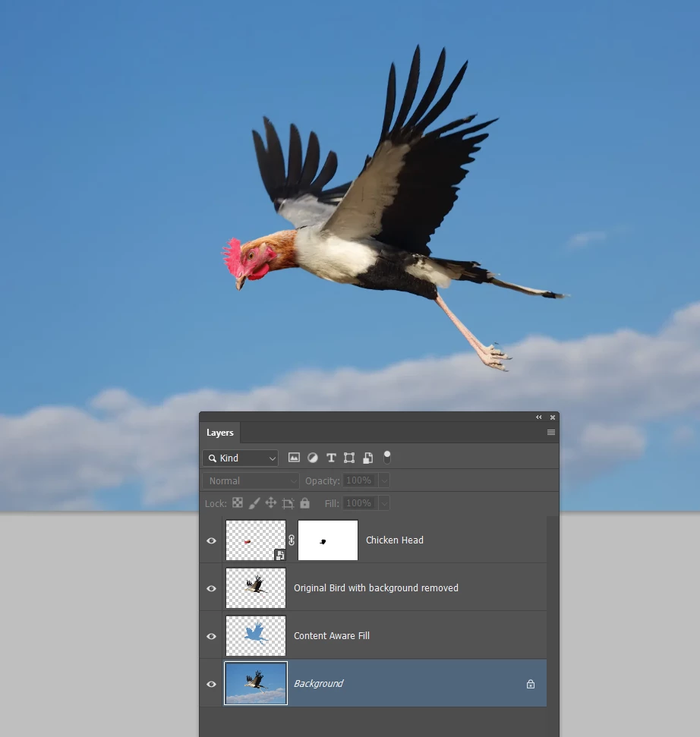This screenshot has height=737, width=700.
Task: Click 'Original Bird with background removed' layer name
Action: [376, 588]
